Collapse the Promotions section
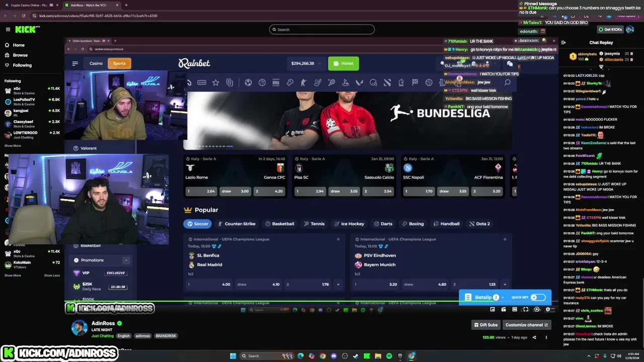644x362 pixels. 126,260
